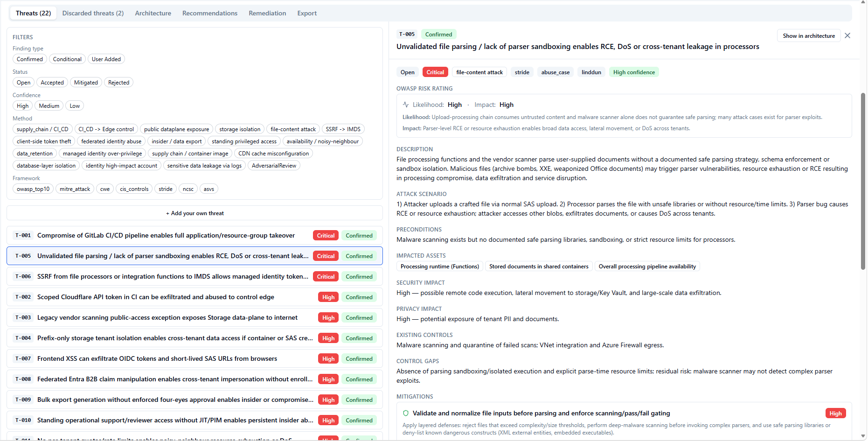Click the shield icon beside the Validate mitigation
This screenshot has height=442, width=868.
(406, 414)
